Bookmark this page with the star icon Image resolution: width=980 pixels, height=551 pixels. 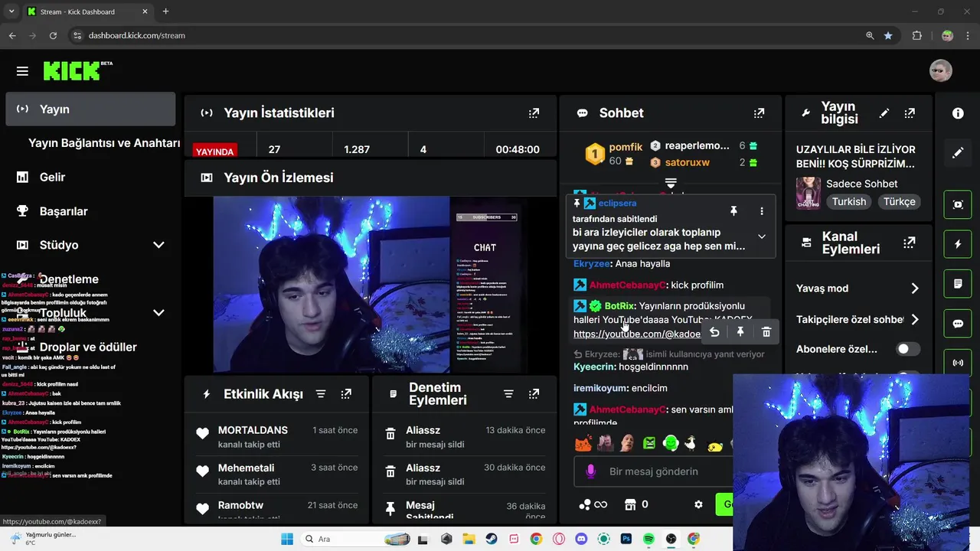click(x=888, y=35)
